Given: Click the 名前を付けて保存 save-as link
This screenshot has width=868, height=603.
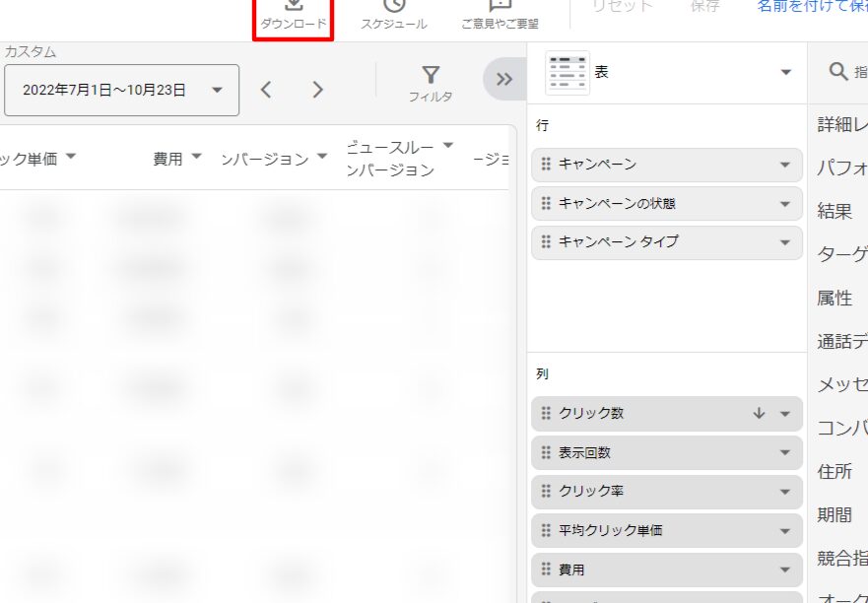Looking at the screenshot, I should pyautogui.click(x=812, y=6).
